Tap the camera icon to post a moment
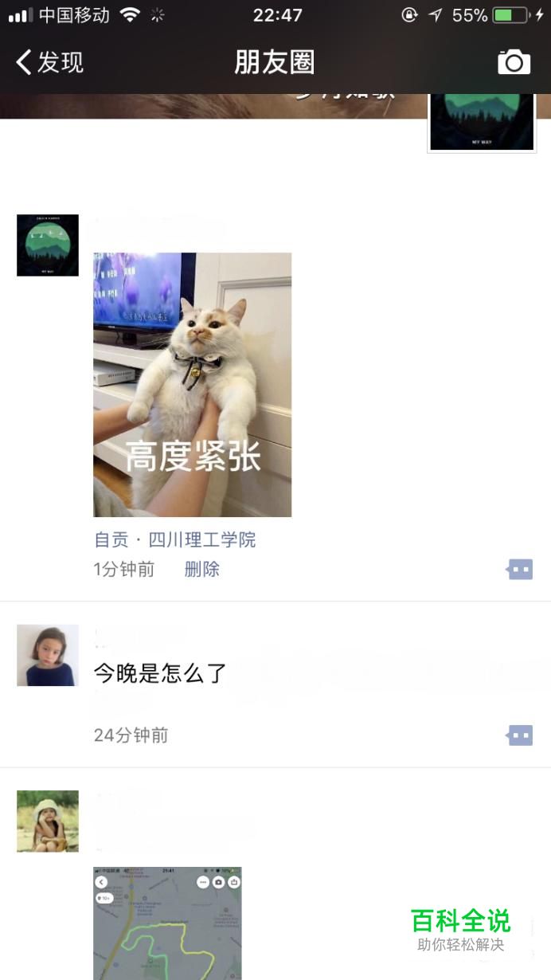 514,62
